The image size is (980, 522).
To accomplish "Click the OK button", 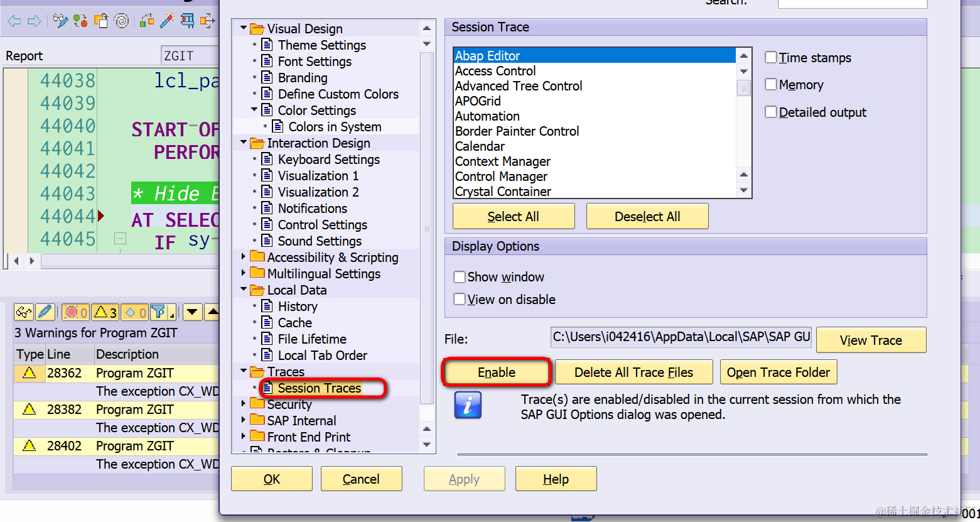I will (272, 479).
